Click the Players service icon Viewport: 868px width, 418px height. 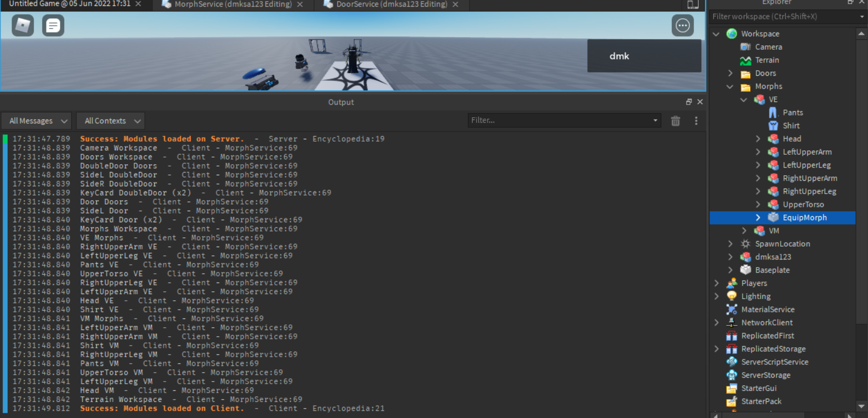(x=732, y=283)
